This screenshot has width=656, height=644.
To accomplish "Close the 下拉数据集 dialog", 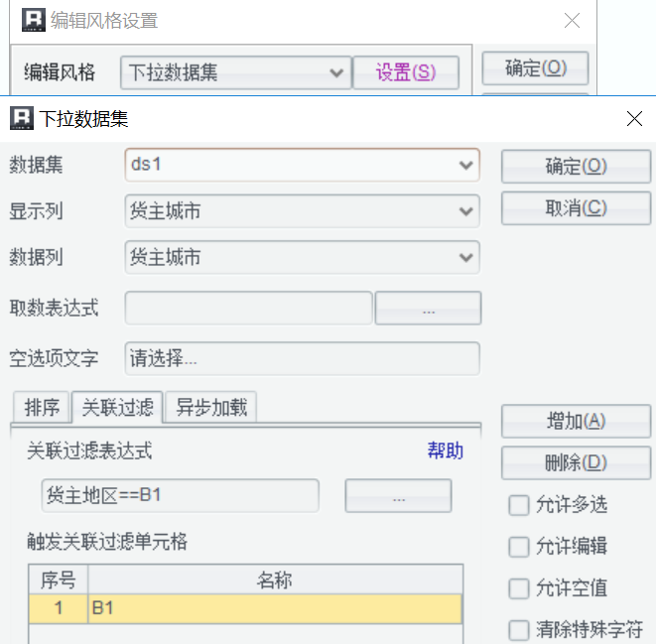I will pos(634,119).
